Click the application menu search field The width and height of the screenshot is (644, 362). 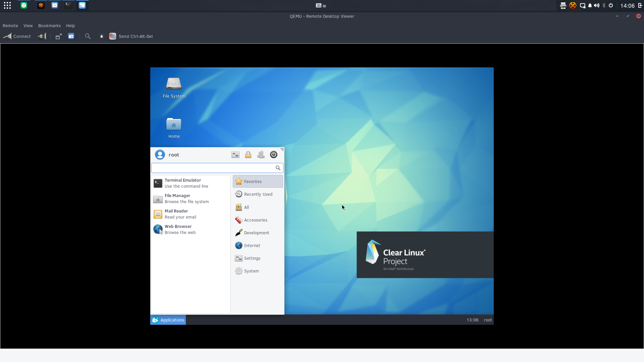[217, 168]
